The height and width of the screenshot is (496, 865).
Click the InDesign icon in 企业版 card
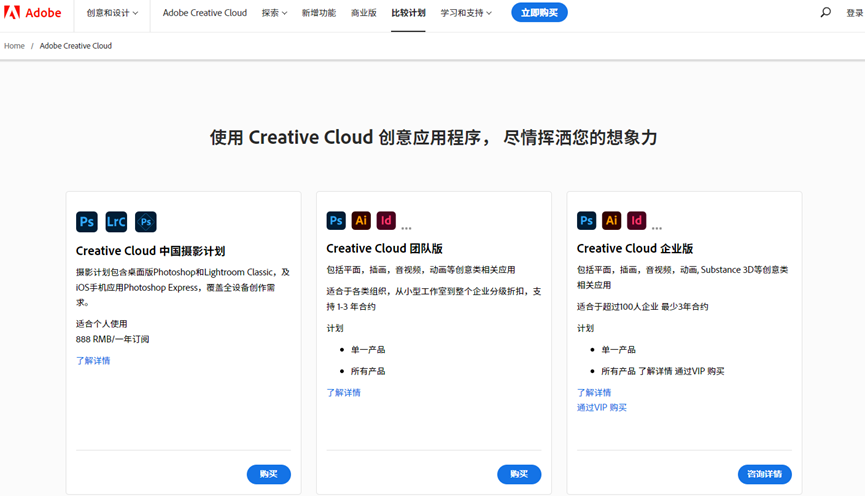[637, 221]
